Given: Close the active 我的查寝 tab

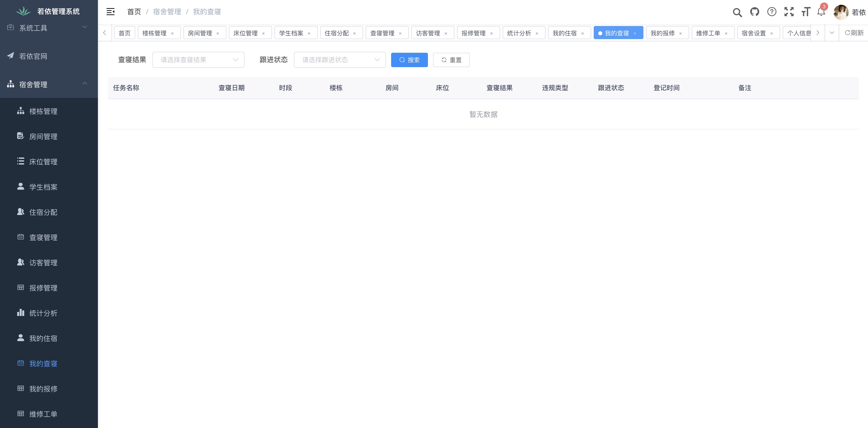Looking at the screenshot, I should point(635,33).
